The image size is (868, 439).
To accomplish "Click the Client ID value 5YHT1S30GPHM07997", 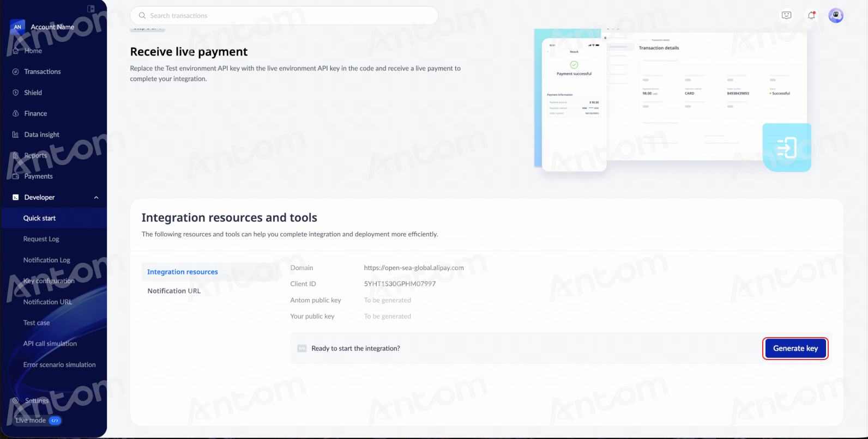I will pyautogui.click(x=400, y=284).
